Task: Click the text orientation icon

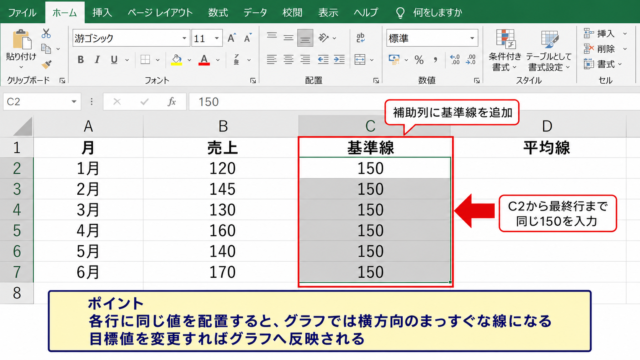Action: tap(324, 38)
